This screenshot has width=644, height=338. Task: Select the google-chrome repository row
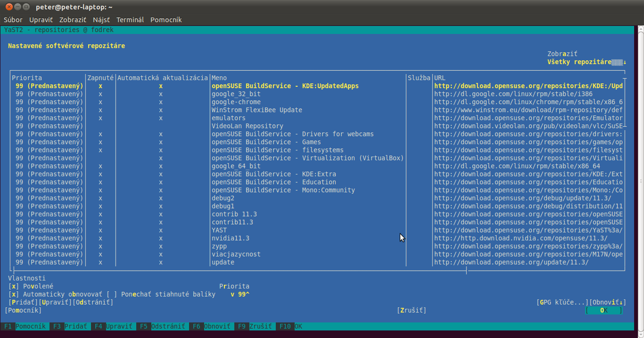tap(317, 102)
